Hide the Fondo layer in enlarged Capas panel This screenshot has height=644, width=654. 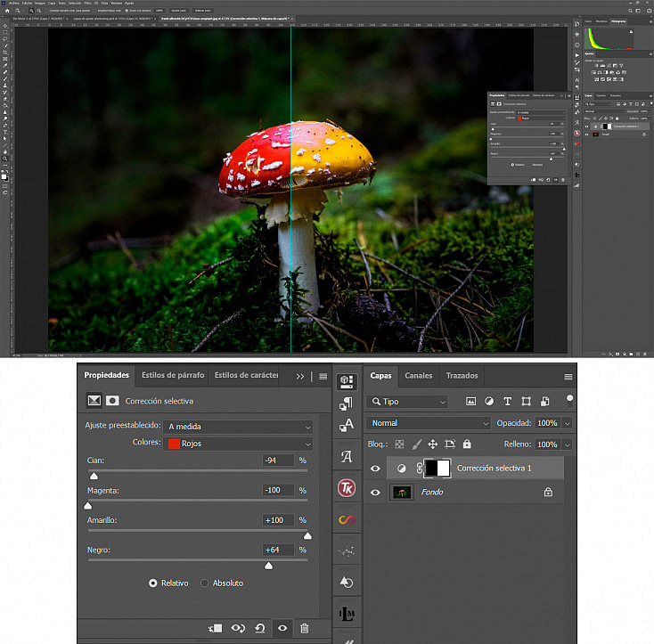click(375, 493)
